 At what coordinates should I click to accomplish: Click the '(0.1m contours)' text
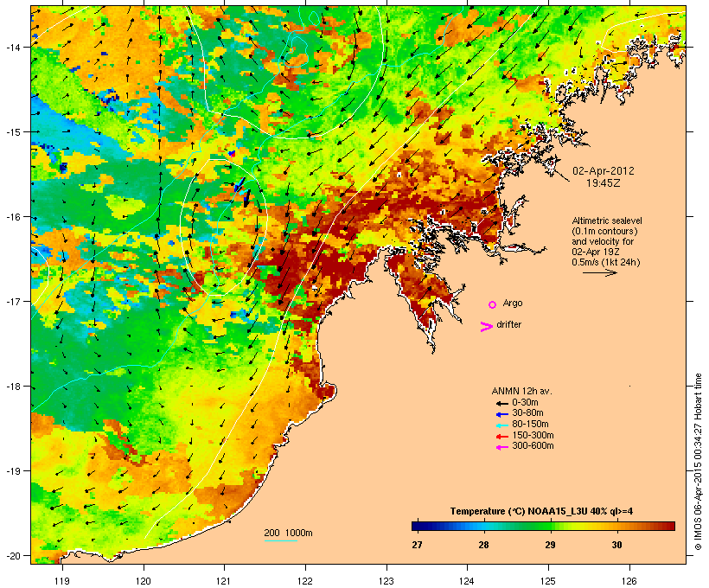click(x=604, y=231)
